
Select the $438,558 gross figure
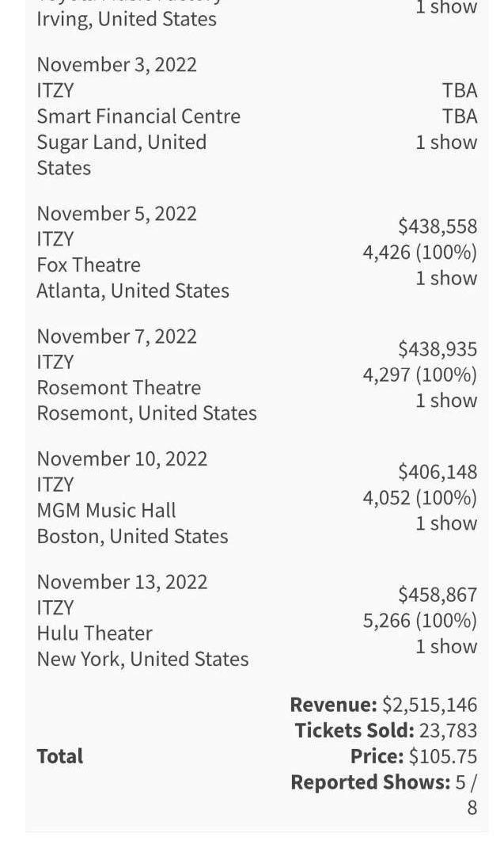[x=438, y=226]
